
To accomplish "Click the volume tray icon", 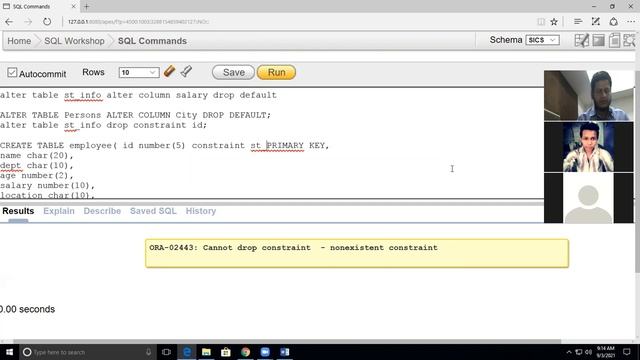I will point(589,352).
